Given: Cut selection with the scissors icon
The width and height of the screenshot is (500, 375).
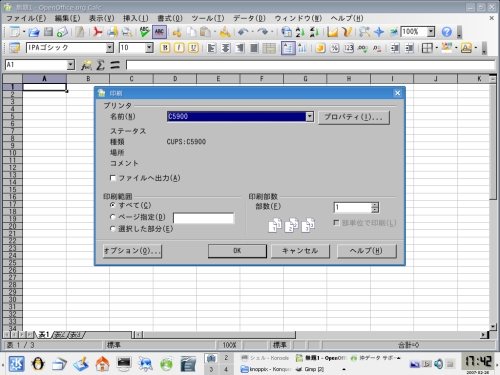Looking at the screenshot, I should 177,32.
